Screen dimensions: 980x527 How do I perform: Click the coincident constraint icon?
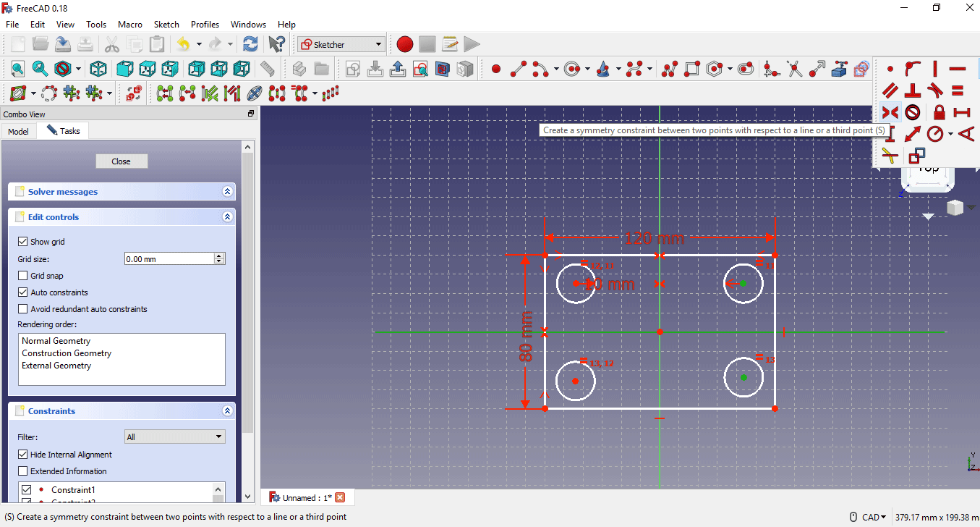pos(890,69)
